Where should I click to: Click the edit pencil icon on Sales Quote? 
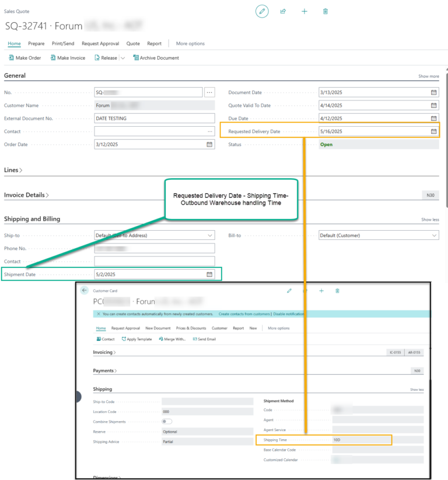(x=262, y=11)
